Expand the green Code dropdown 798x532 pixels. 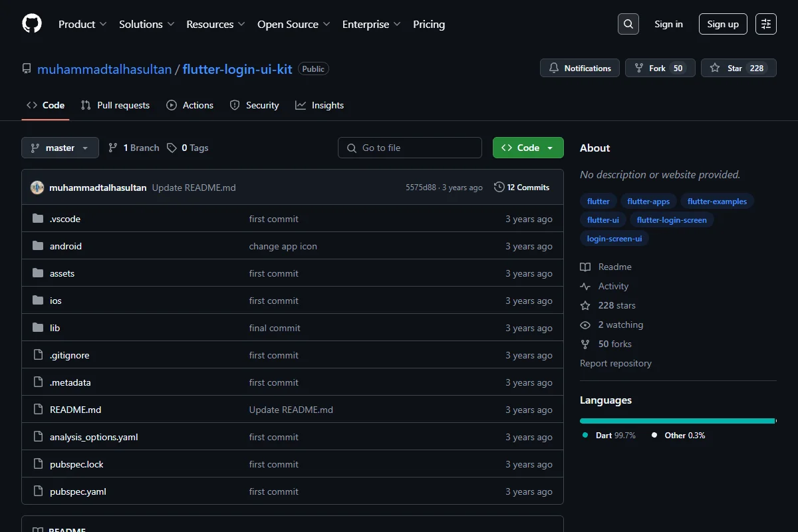pyautogui.click(x=528, y=148)
